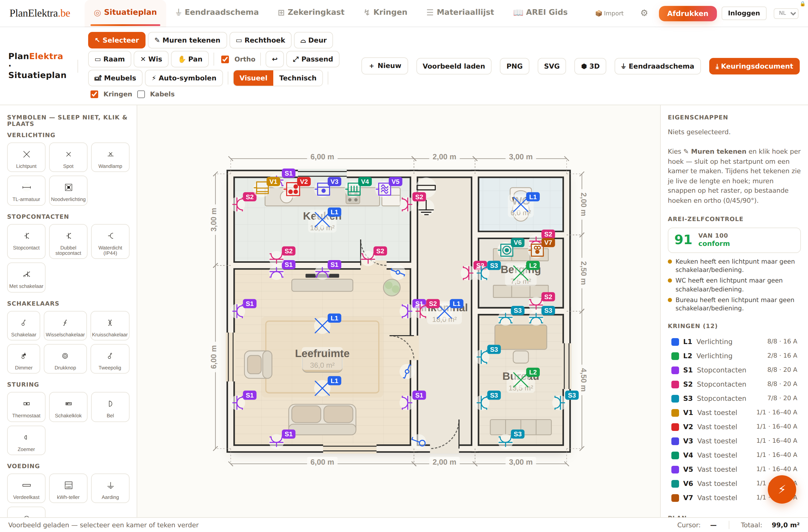Choose the Verdeelkast symbol
The height and width of the screenshot is (532, 808).
tap(26, 488)
